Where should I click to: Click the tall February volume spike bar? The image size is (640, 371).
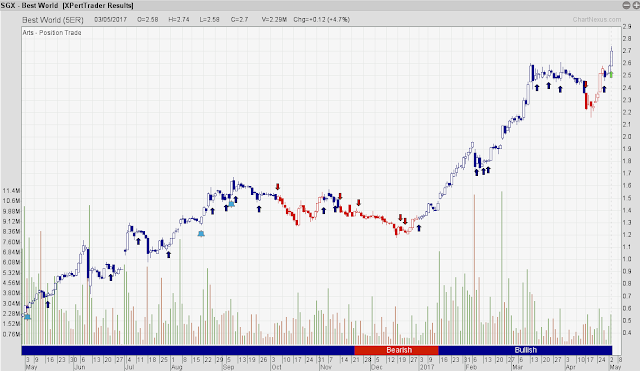(x=474, y=269)
